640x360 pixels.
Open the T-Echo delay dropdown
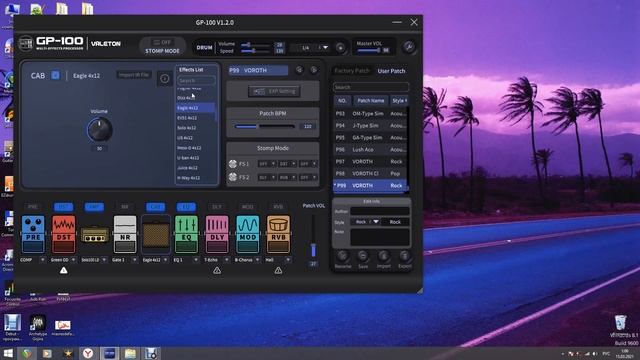tap(227, 260)
